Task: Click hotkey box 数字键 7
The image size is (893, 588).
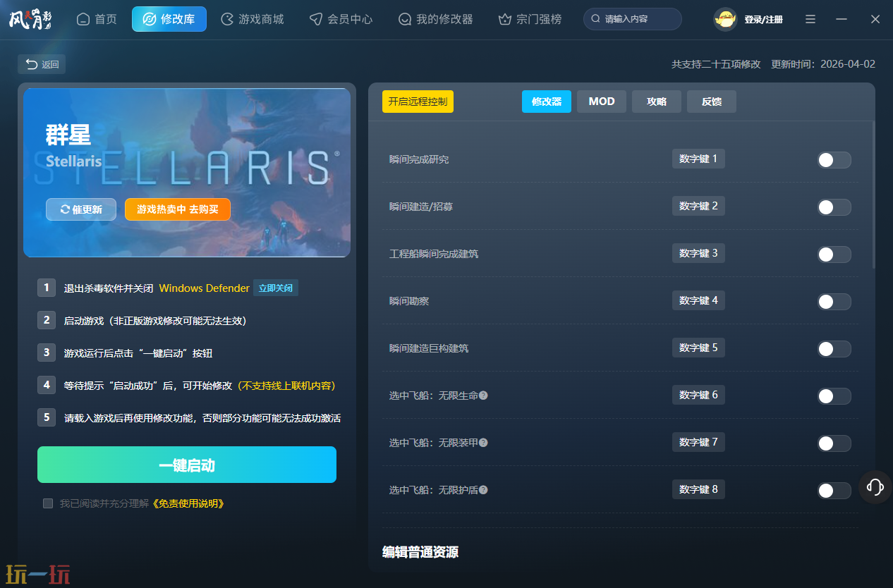Action: (x=698, y=442)
